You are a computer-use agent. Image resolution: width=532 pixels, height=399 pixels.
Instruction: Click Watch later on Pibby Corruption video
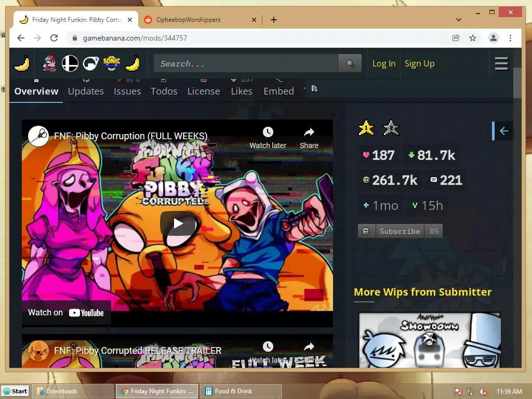(268, 138)
